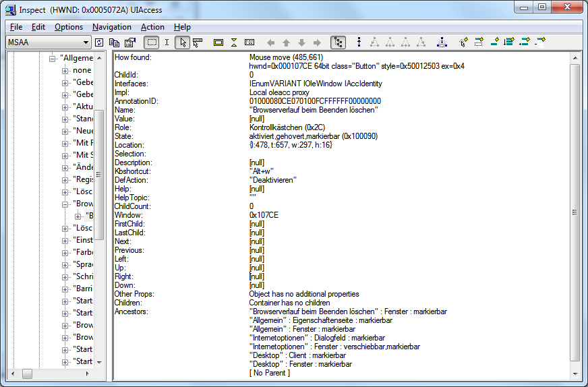588x387 pixels.
Task: Click the yellow keyboard icon in toolbar
Action: tap(249, 42)
